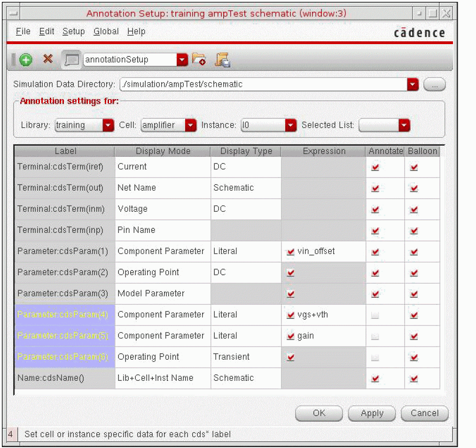Toggle Expression checkbox next to vin_offset
Image resolution: width=476 pixels, height=448 pixels.
click(x=290, y=252)
